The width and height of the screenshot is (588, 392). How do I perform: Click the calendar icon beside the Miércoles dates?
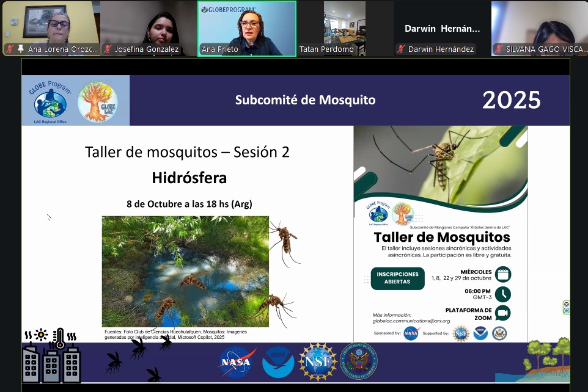point(504,274)
